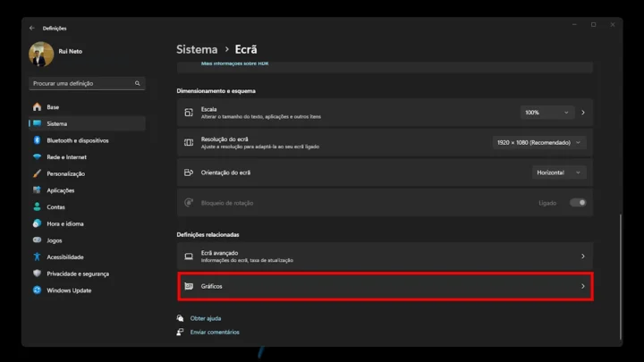Open the Jogos settings section
The height and width of the screenshot is (362, 644).
[55, 240]
